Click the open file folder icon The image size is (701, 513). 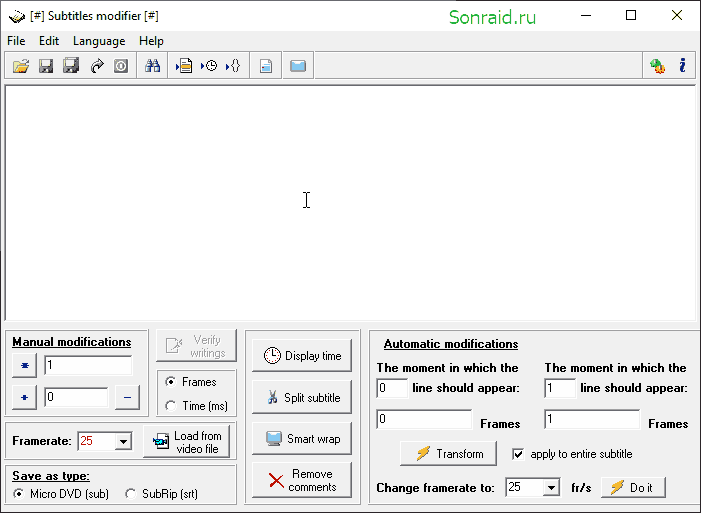click(21, 66)
